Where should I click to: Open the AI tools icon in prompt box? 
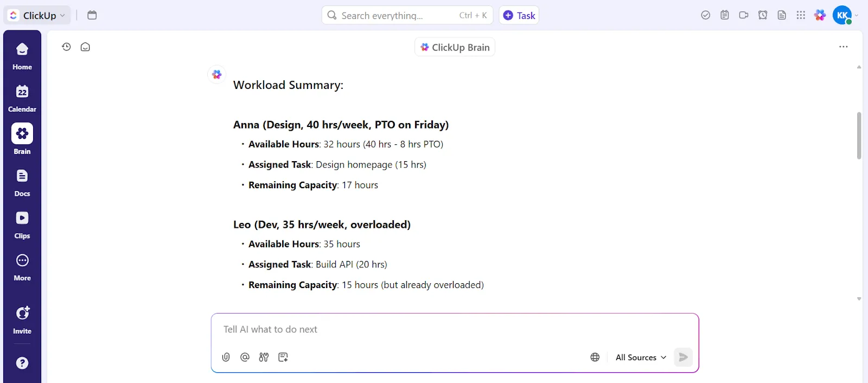point(264,357)
